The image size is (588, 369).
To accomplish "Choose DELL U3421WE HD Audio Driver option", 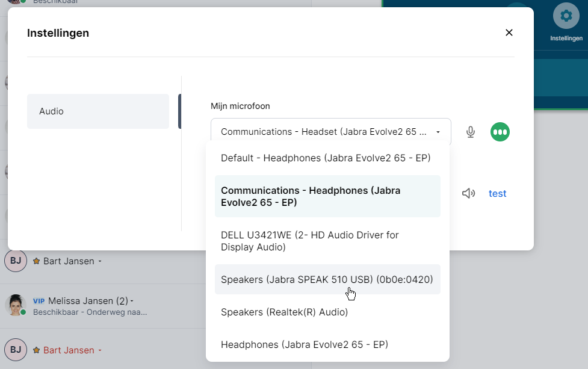I will (327, 241).
